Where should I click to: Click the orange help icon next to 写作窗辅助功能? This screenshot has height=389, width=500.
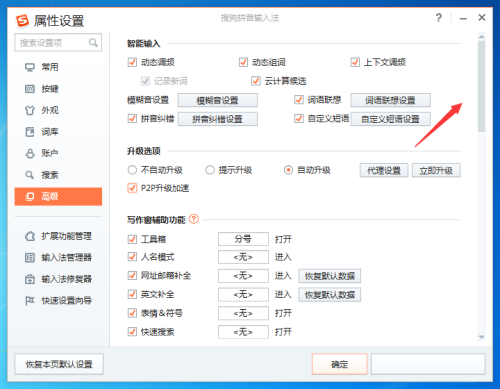[x=194, y=219]
